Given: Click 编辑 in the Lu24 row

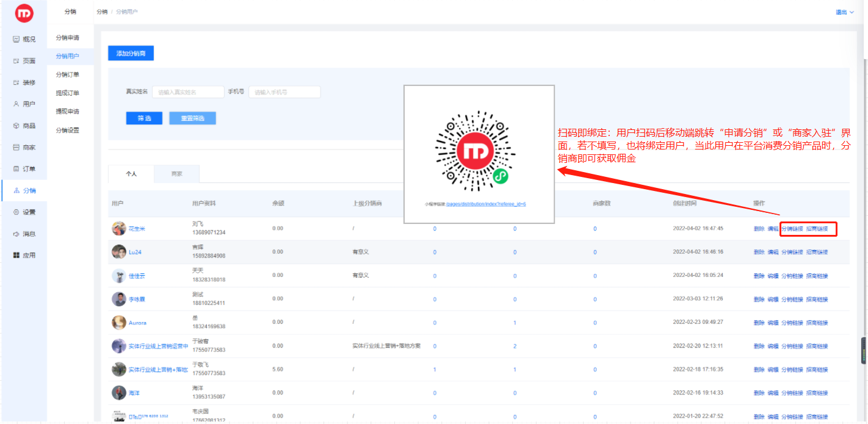Looking at the screenshot, I should (773, 252).
